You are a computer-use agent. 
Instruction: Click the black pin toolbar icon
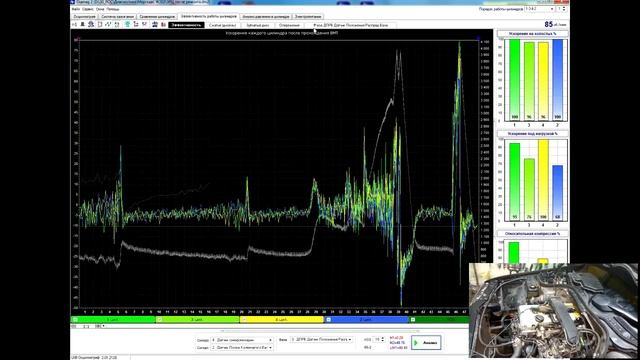point(82,25)
